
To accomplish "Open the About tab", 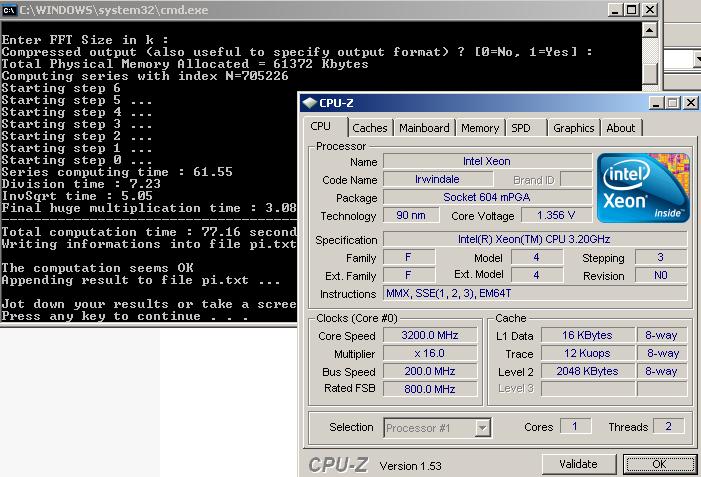I will tap(621, 128).
